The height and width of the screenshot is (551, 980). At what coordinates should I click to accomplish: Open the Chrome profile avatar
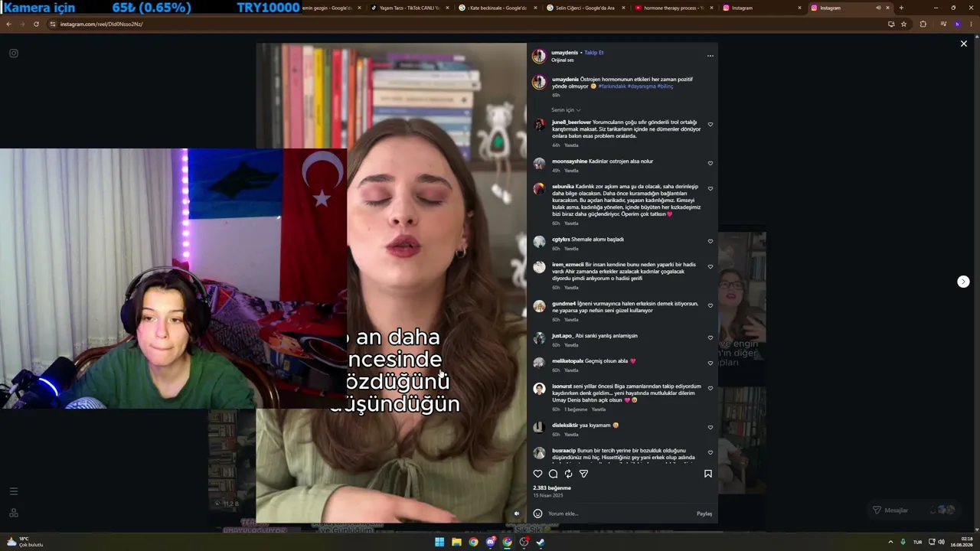(957, 24)
